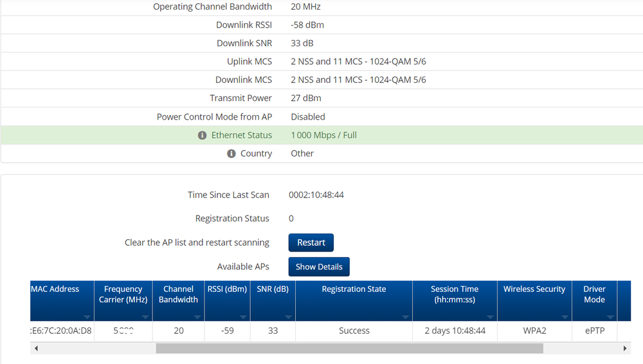This screenshot has height=364, width=643.
Task: Open Available APs with Show Details
Action: [x=318, y=267]
